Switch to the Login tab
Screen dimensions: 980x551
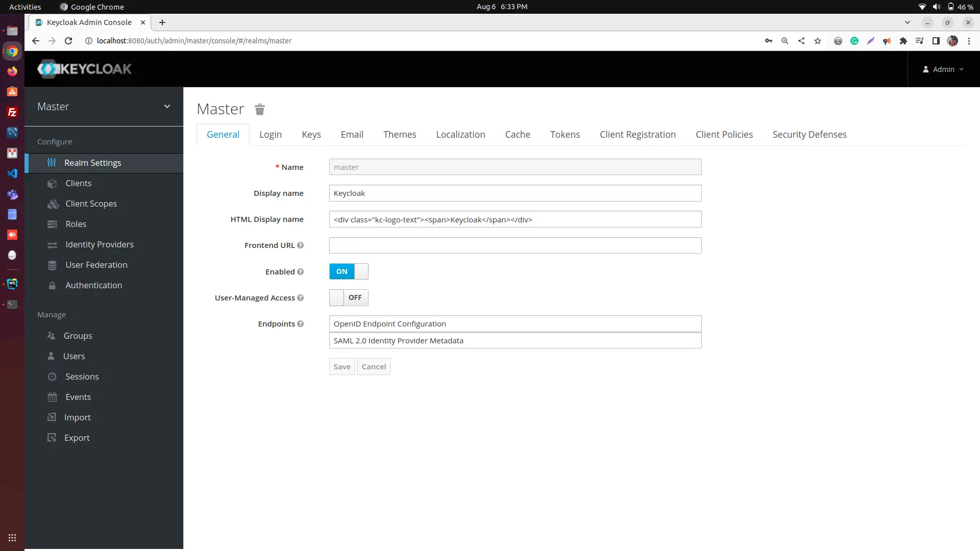pos(271,135)
